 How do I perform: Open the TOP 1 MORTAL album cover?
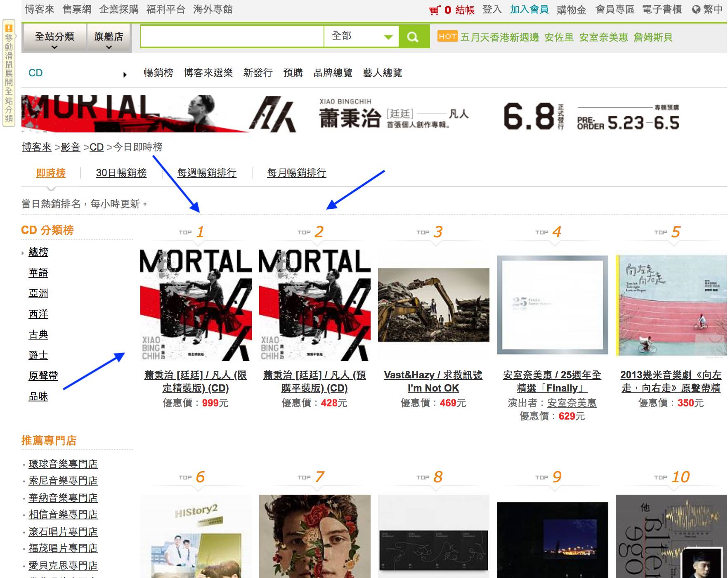(196, 305)
